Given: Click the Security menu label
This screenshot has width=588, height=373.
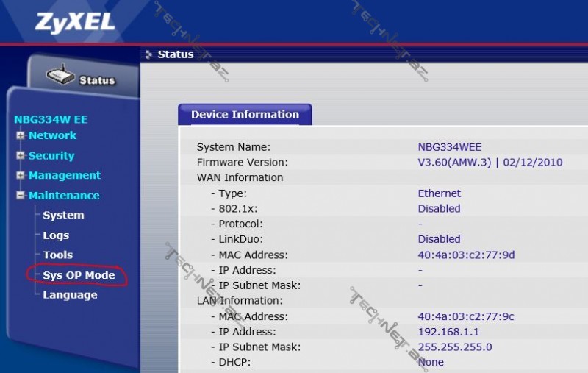Looking at the screenshot, I should click(51, 155).
